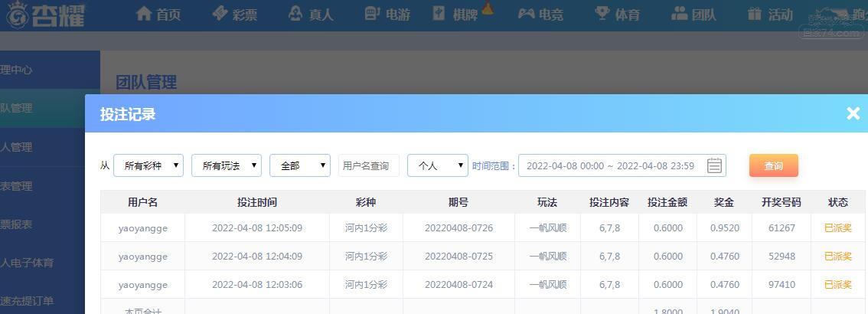Screen dimensions: 868x314
Task: Click 一帆风顺 play type in row 20220408-0726
Action: [x=547, y=228]
